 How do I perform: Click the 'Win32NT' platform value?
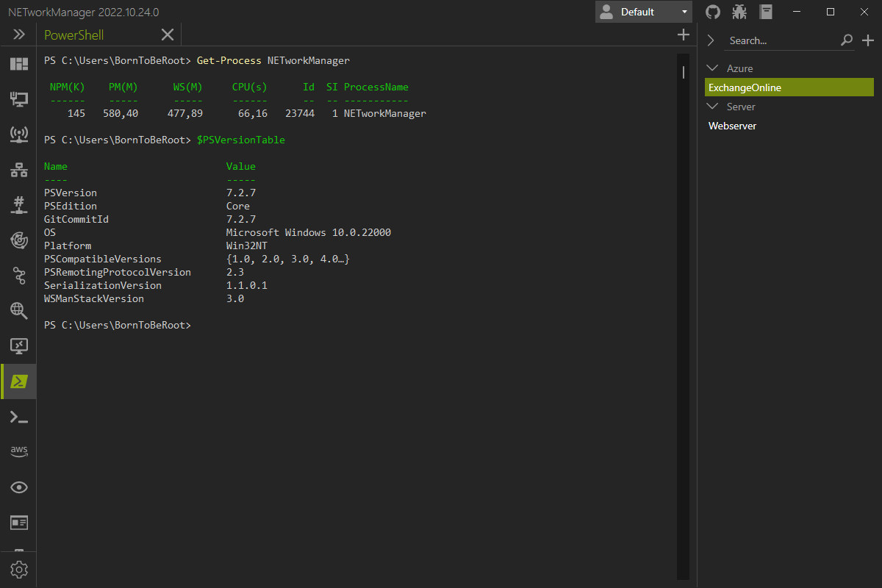pos(247,245)
